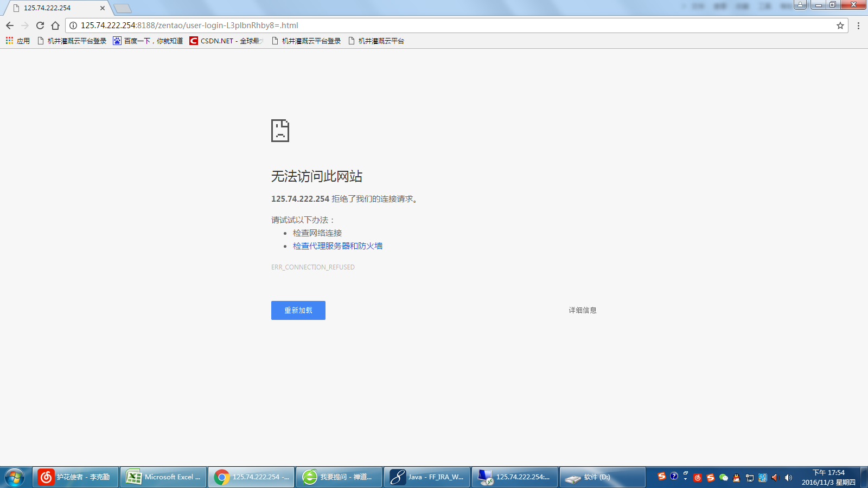
Task: Open WeChat from the system tray
Action: [x=723, y=477]
